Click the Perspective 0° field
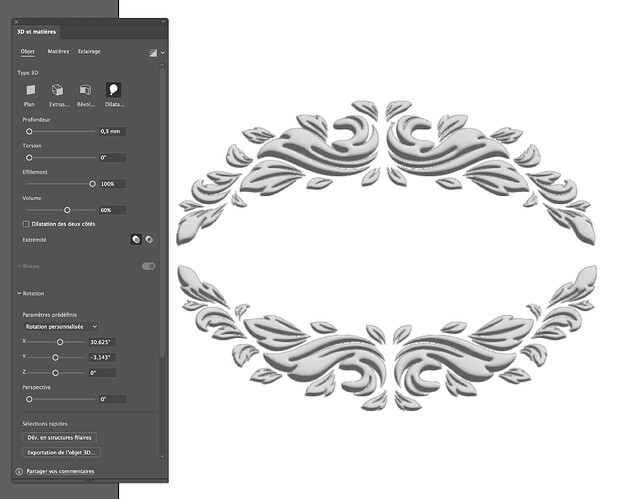Screen dimensions: 622x499 point(112,399)
